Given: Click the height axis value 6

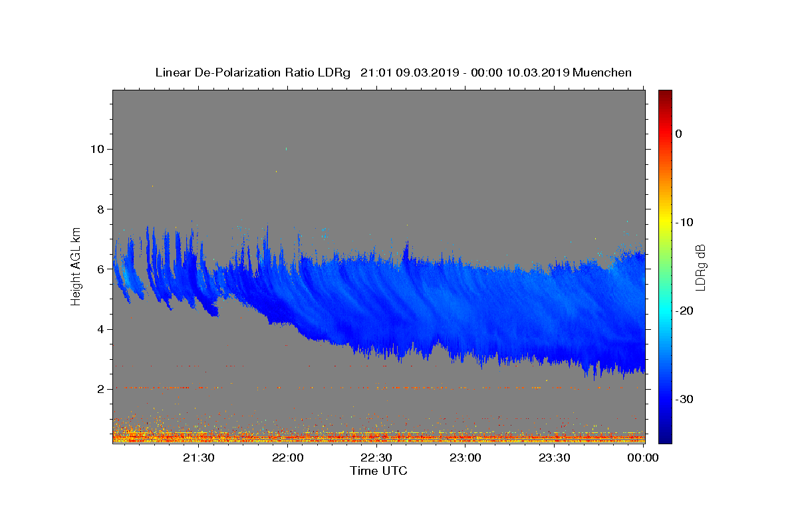Looking at the screenshot, I should [100, 269].
